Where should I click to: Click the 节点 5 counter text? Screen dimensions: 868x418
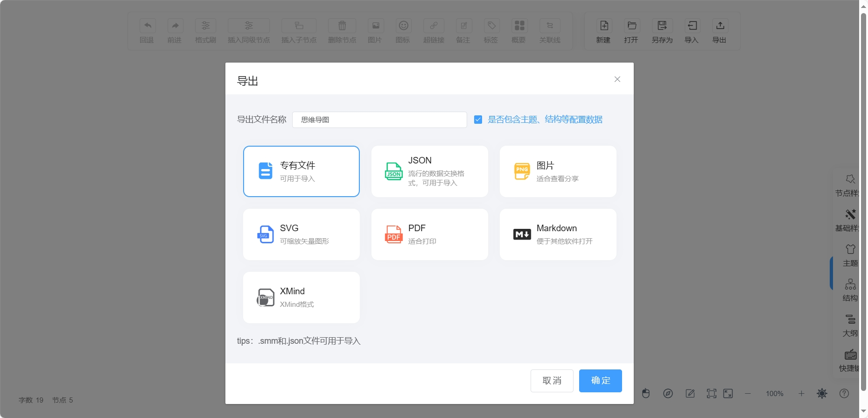(63, 400)
